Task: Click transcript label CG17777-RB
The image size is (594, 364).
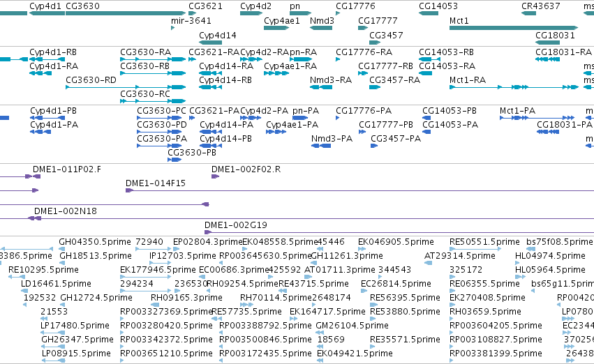Action: coord(385,66)
